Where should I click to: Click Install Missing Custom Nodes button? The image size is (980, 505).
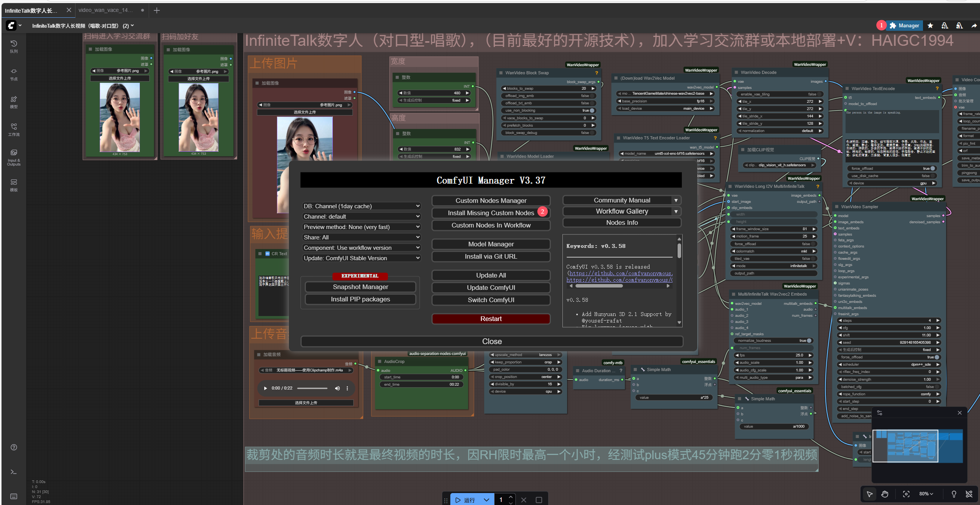(x=491, y=213)
